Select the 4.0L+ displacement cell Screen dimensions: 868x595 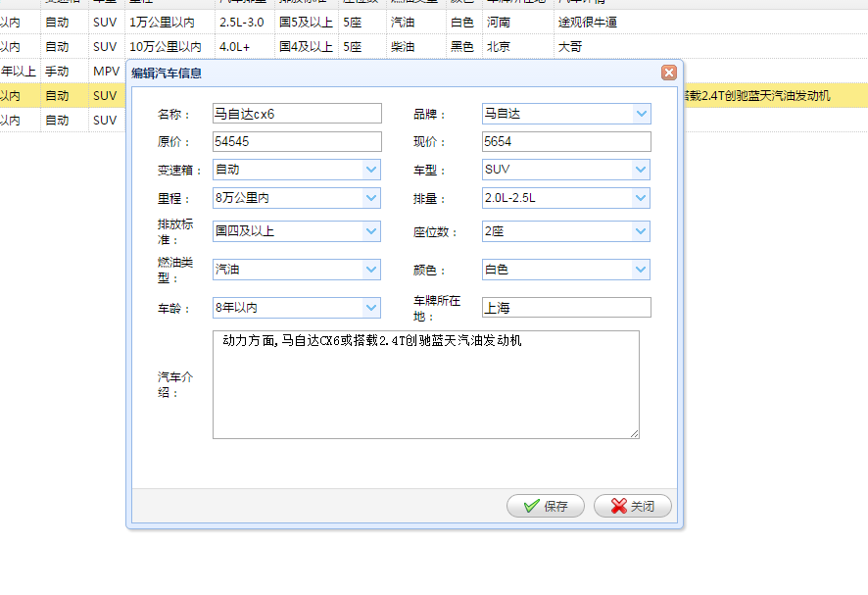[x=235, y=46]
